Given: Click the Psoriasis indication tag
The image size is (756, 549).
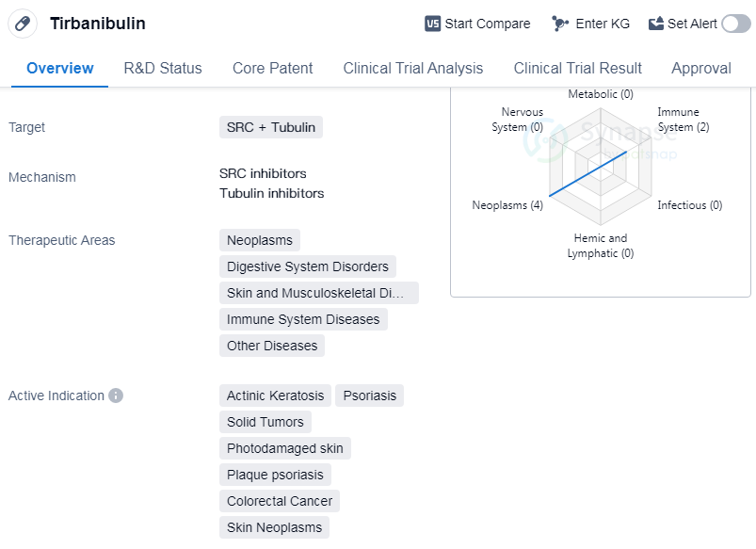Looking at the screenshot, I should (369, 396).
